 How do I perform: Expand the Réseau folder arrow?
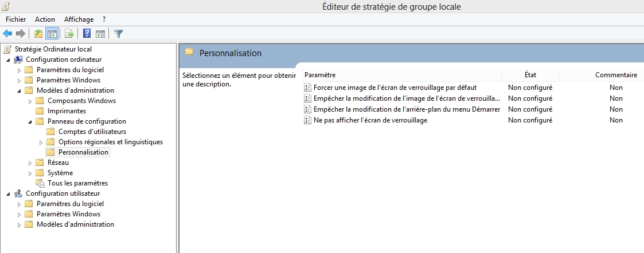[x=30, y=163]
